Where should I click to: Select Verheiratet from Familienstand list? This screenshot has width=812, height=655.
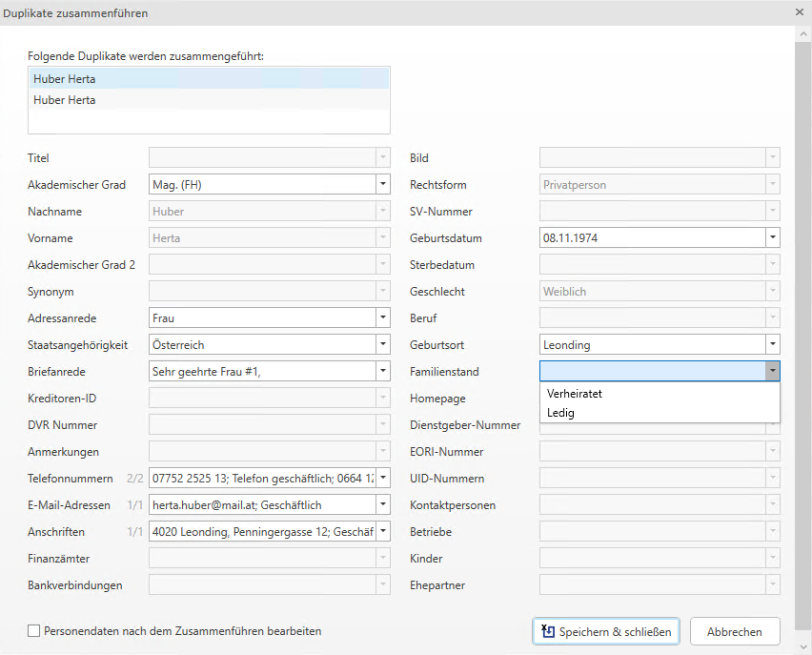[575, 393]
